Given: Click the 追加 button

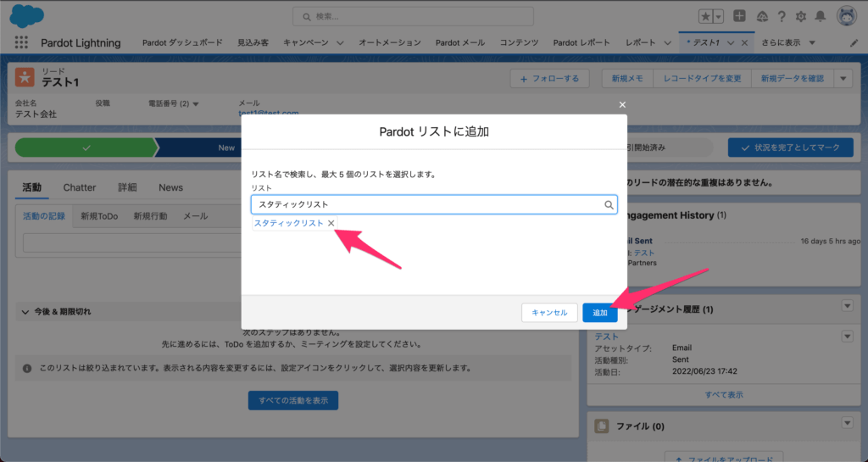Looking at the screenshot, I should (600, 313).
